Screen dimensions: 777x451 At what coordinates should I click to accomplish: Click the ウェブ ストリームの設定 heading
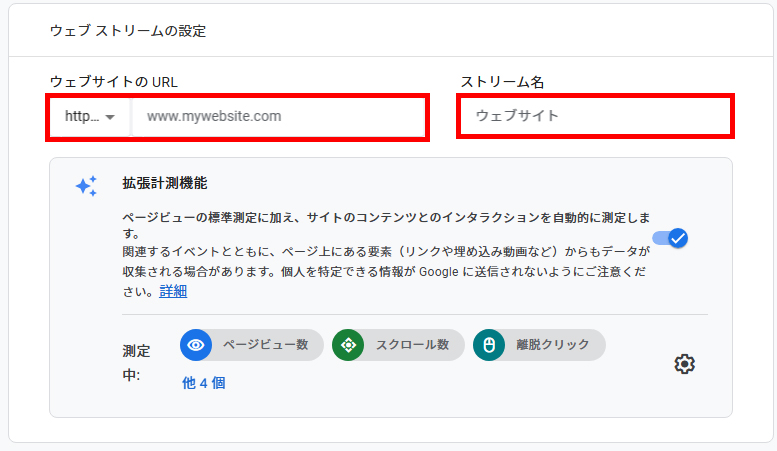tap(128, 31)
